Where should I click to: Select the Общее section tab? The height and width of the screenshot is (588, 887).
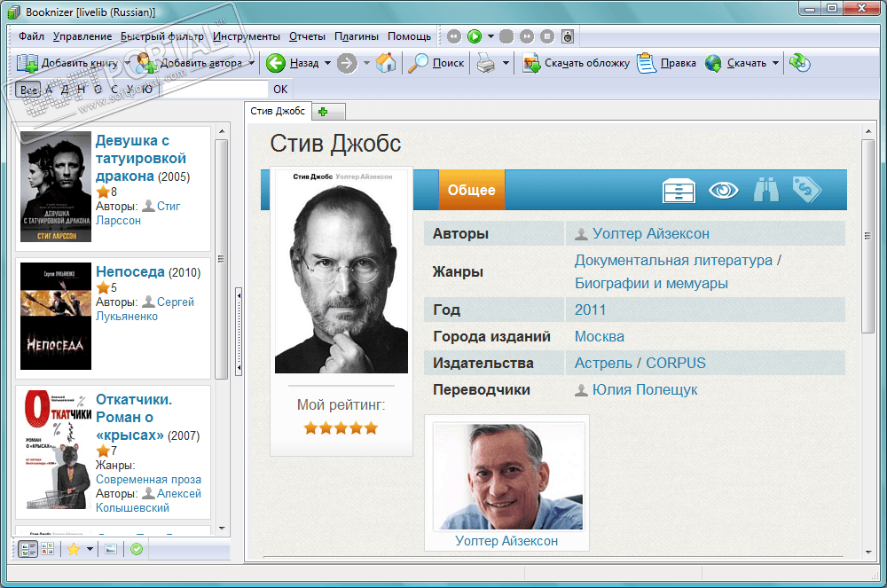click(471, 190)
